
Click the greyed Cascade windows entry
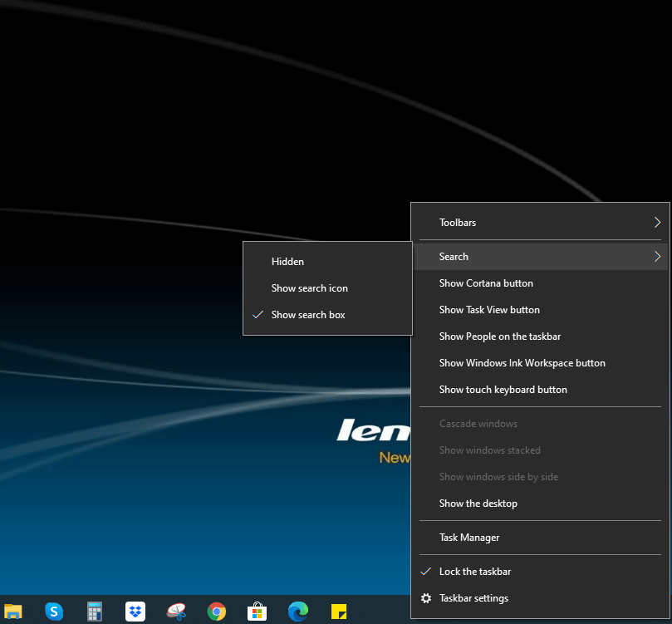coord(540,424)
